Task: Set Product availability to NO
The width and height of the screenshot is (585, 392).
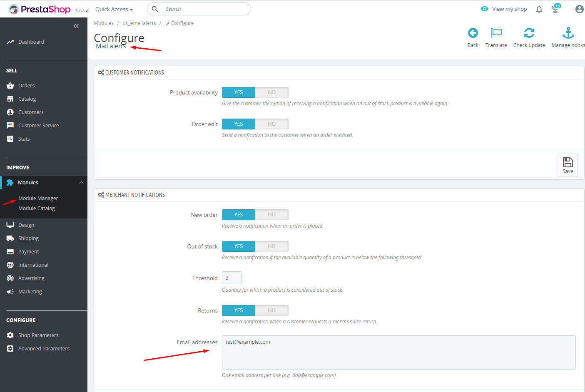Action: click(272, 92)
